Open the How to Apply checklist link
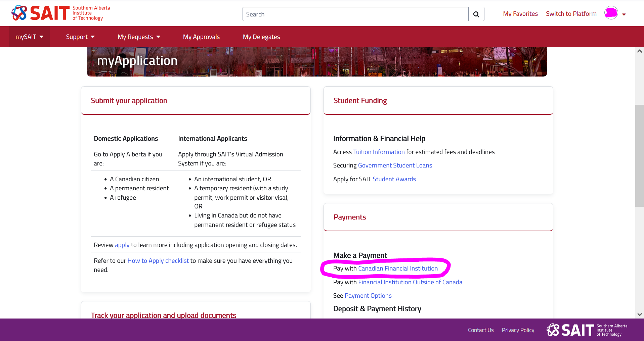This screenshot has width=644, height=341. tap(158, 261)
